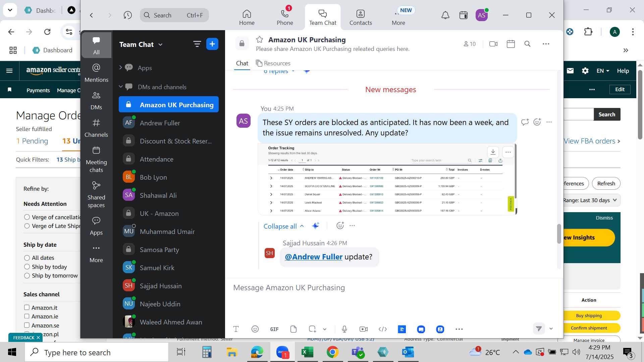Add a reaction below the thread
644x362 pixels.
point(340,226)
